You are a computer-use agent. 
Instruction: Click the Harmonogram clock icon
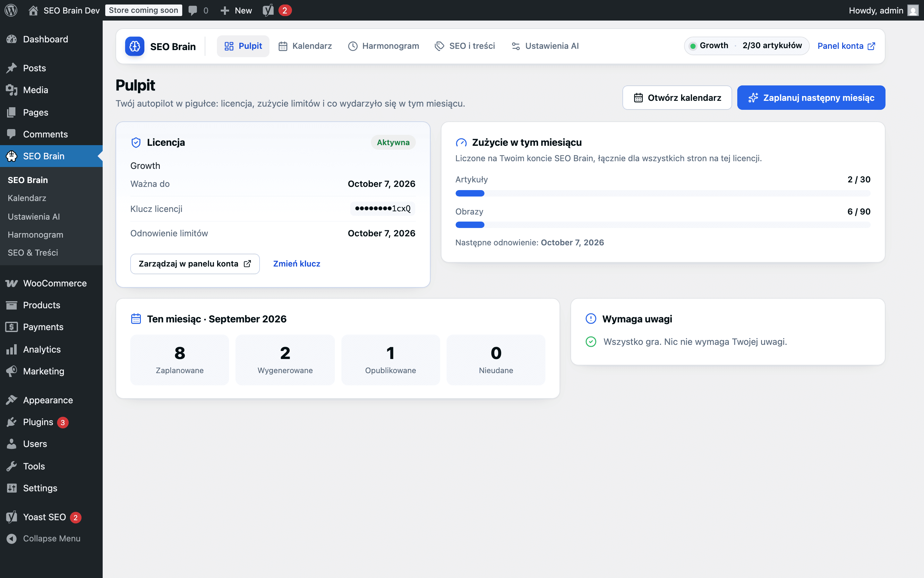353,46
